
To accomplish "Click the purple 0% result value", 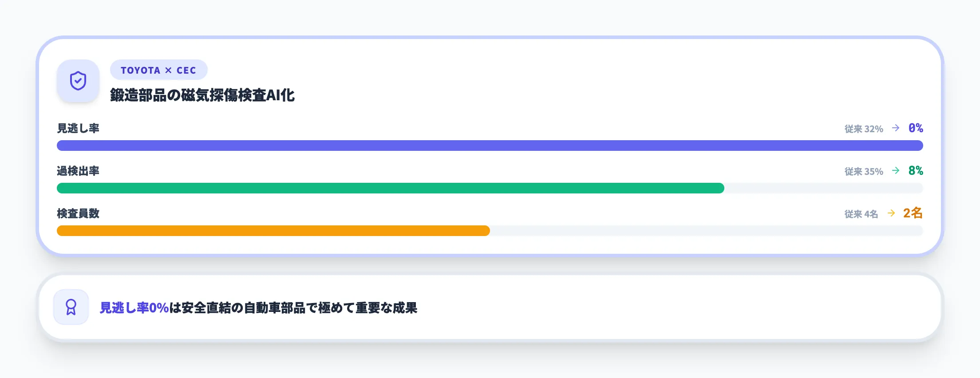I will coord(916,128).
